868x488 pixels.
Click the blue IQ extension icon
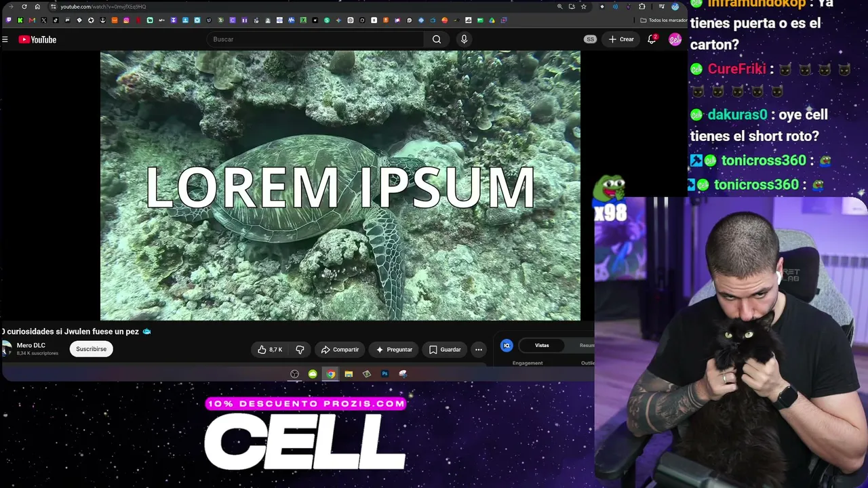pyautogui.click(x=507, y=346)
